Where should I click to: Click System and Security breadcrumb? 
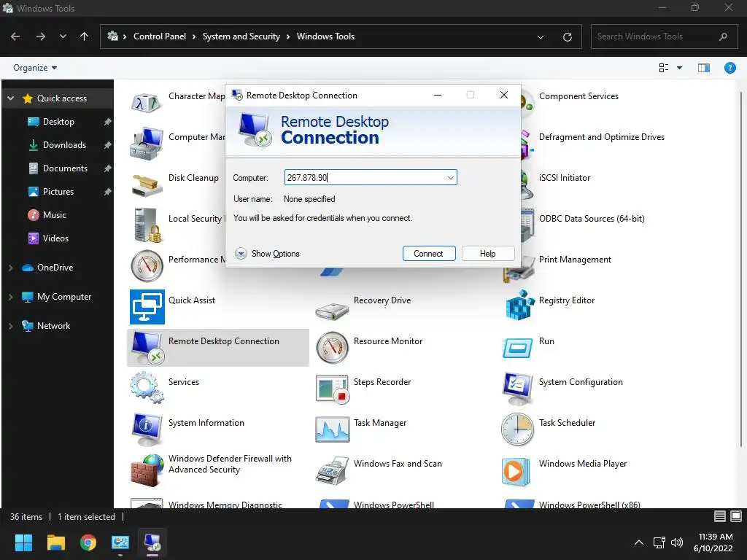(241, 36)
